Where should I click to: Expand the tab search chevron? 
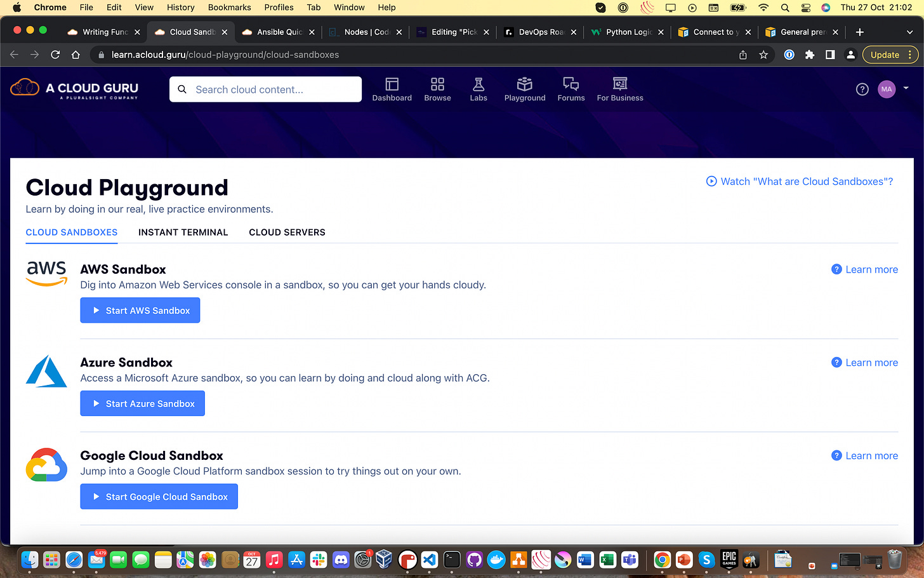coord(909,32)
